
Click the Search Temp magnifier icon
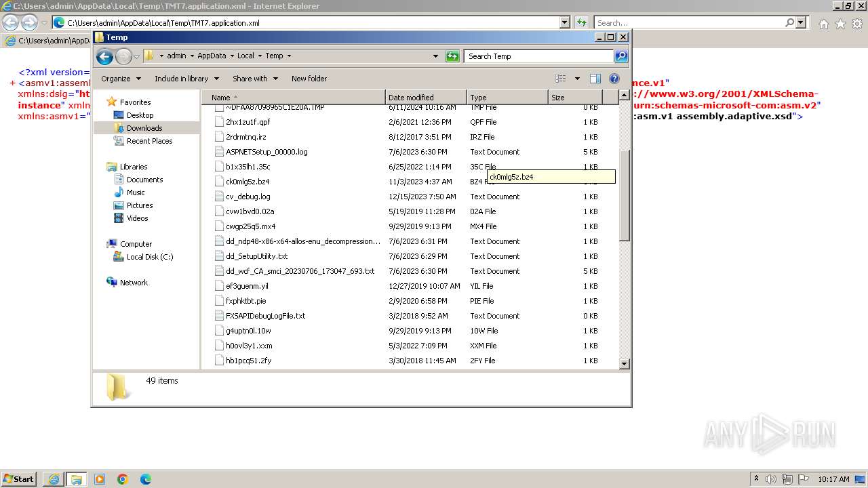coord(620,56)
